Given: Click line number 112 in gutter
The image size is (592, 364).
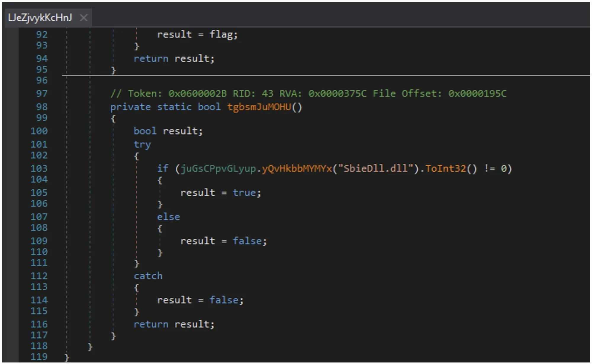Looking at the screenshot, I should (x=39, y=276).
